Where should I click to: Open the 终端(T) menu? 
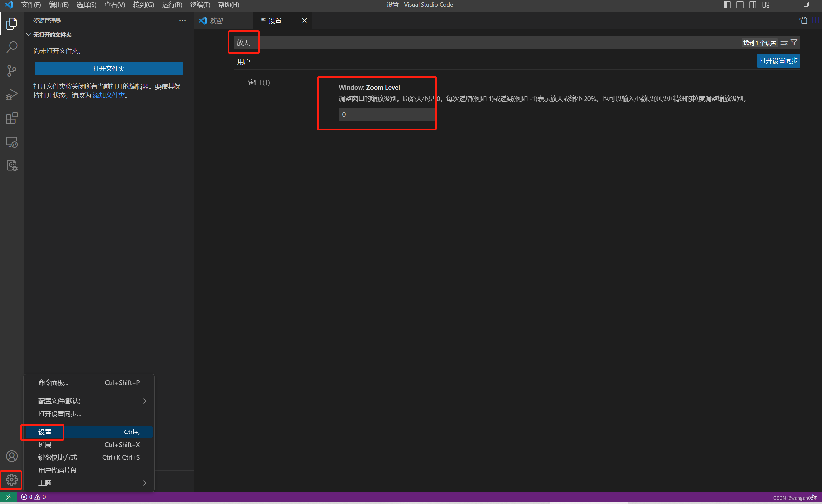(200, 5)
